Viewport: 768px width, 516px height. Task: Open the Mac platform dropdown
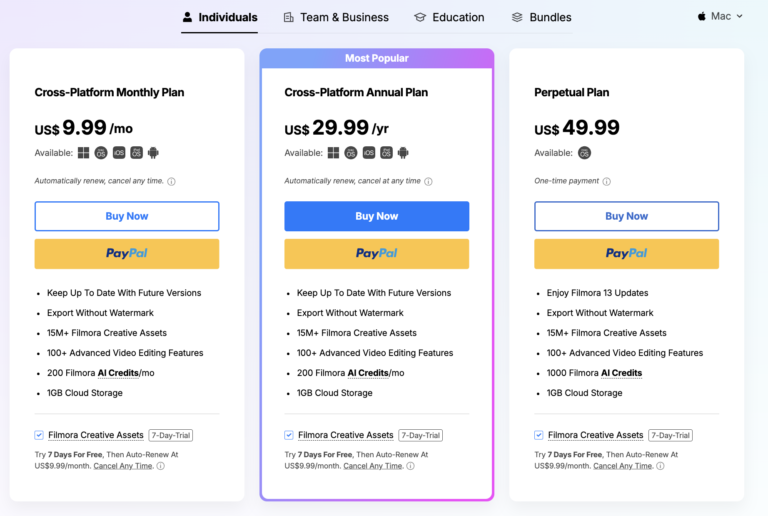pos(720,16)
